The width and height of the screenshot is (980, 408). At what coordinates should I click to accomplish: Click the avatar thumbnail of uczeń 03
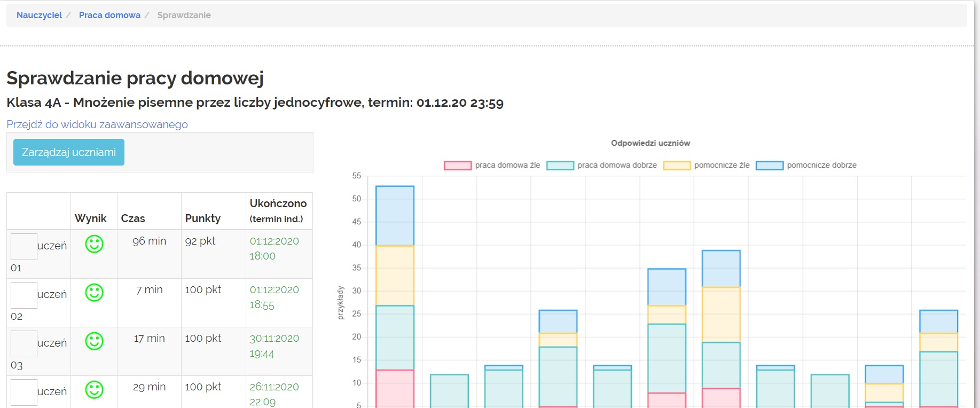[x=24, y=344]
